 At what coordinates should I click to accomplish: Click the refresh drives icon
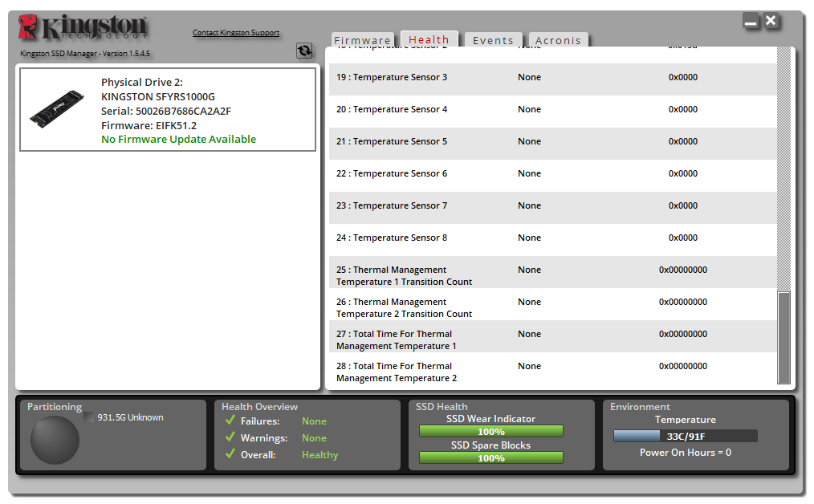(x=304, y=51)
